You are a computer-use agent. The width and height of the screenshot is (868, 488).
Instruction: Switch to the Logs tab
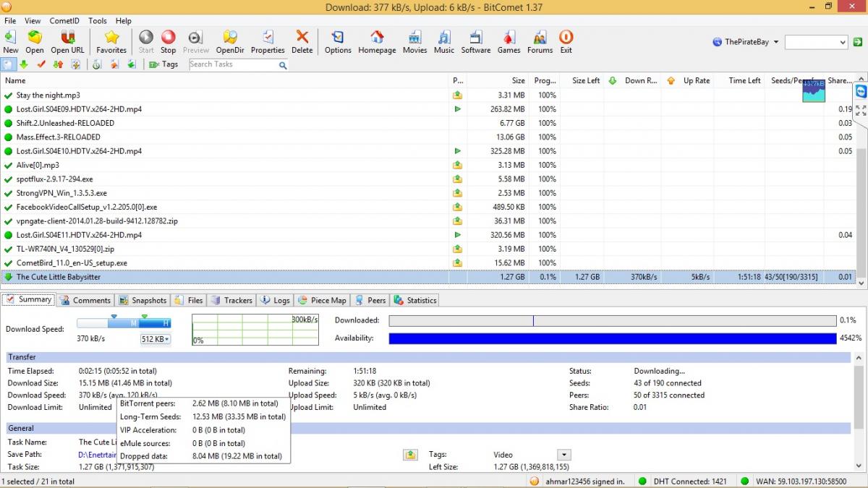275,300
